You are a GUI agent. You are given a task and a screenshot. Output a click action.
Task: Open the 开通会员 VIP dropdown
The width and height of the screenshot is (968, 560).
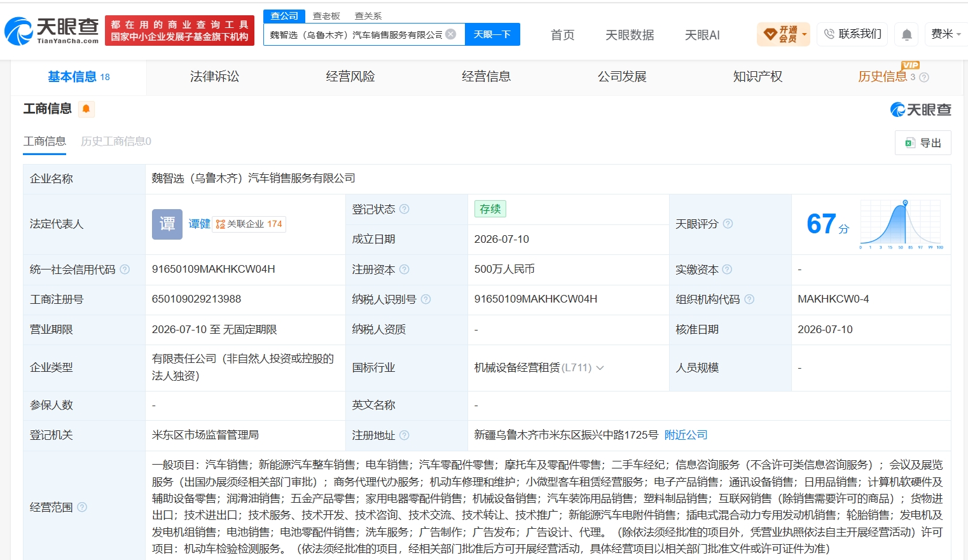[x=784, y=34]
